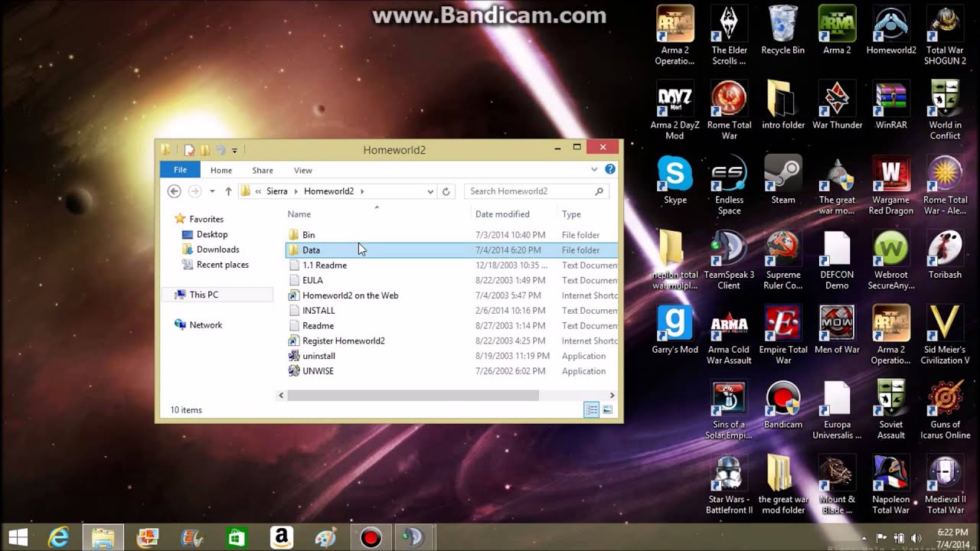
Task: Launch World in Conflict shortcut
Action: 946,111
